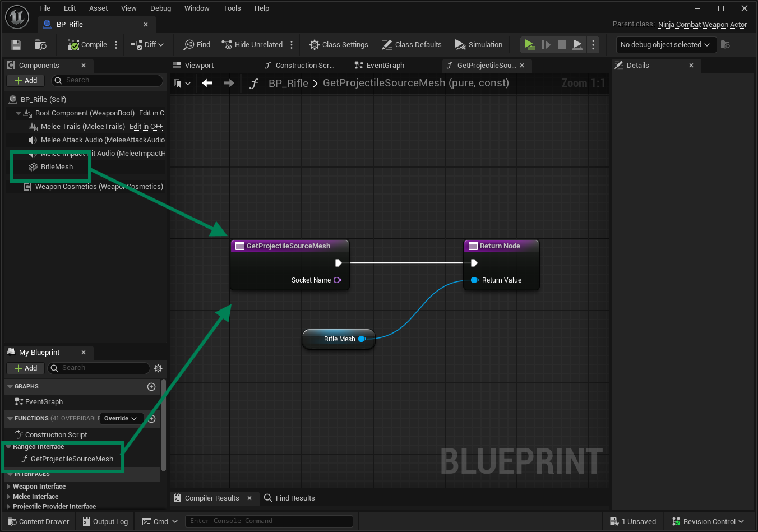The image size is (758, 532).
Task: Open the debug object selector dropdown
Action: tap(665, 45)
